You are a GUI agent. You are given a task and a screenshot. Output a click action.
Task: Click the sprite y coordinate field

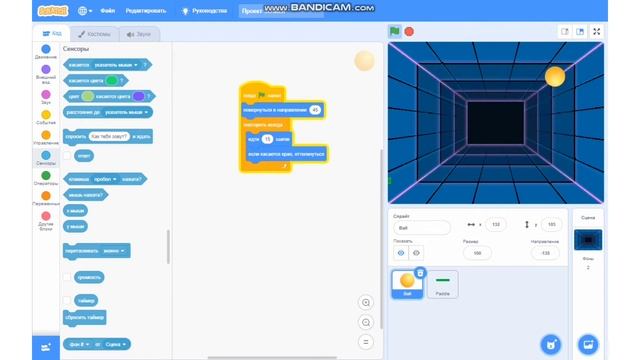coord(551,224)
